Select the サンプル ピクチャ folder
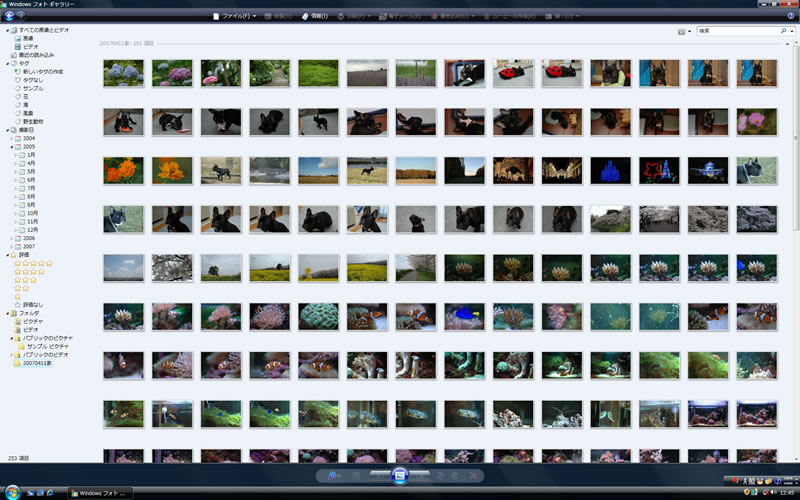Image resolution: width=800 pixels, height=500 pixels. (x=47, y=346)
